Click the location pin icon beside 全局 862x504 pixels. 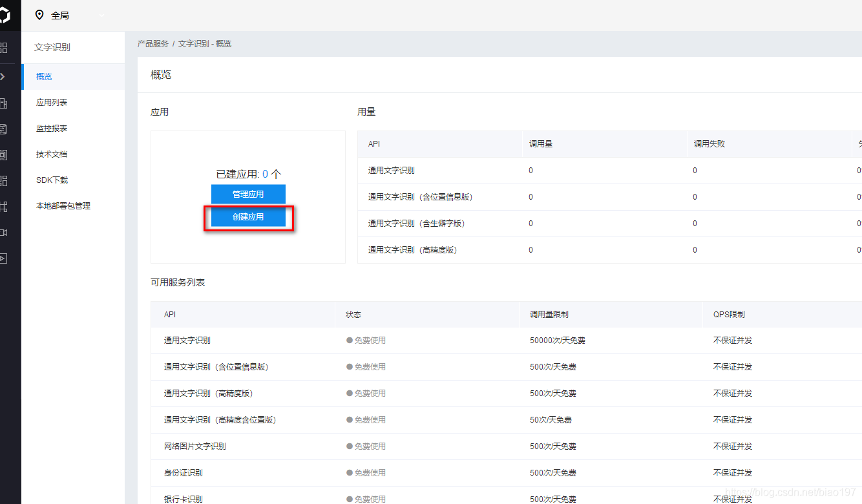pyautogui.click(x=39, y=15)
